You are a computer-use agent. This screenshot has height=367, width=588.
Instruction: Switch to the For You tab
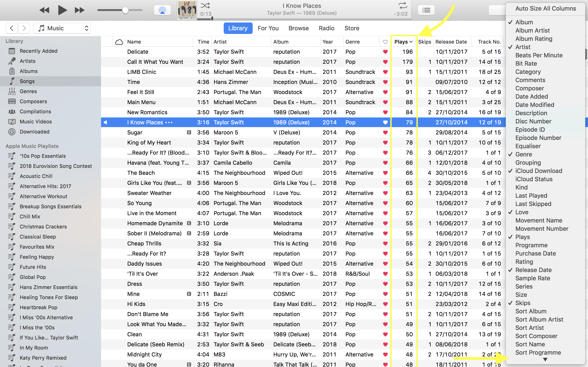point(268,28)
